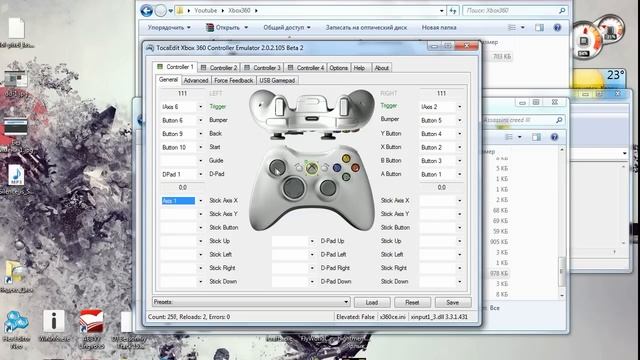Image resolution: width=640 pixels, height=360 pixels.
Task: Open the Advanced sub-tab
Action: [x=196, y=80]
